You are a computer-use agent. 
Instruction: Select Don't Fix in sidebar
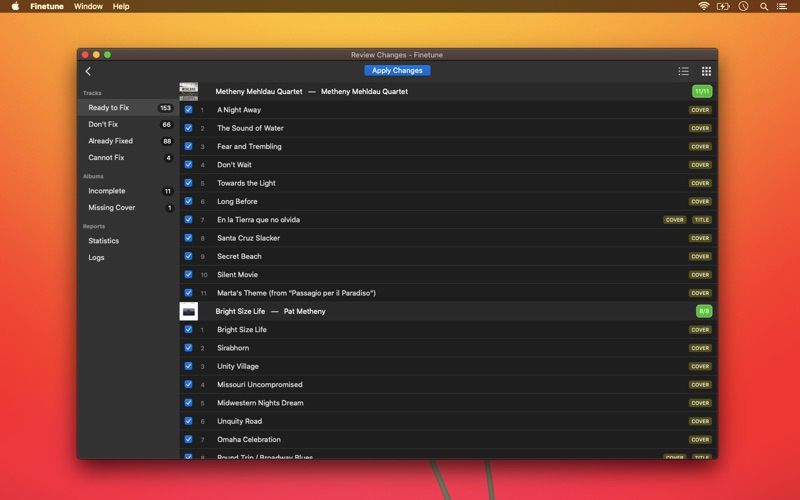pos(128,124)
